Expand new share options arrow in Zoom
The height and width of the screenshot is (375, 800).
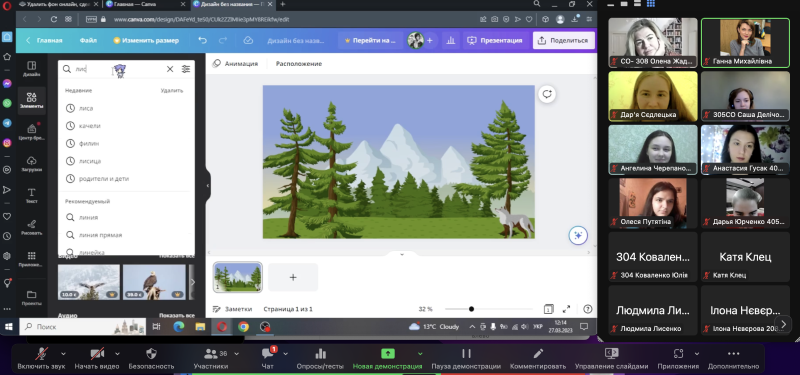pyautogui.click(x=420, y=353)
